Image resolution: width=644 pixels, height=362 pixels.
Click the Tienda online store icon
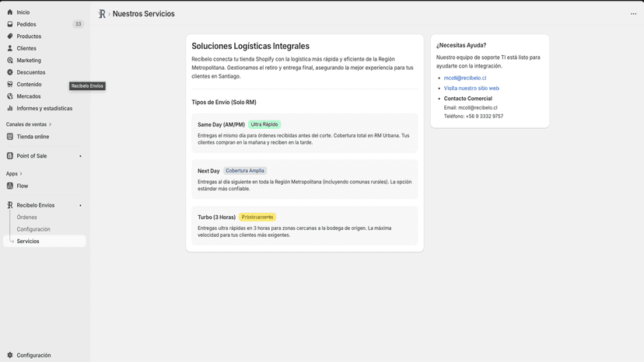(x=10, y=137)
